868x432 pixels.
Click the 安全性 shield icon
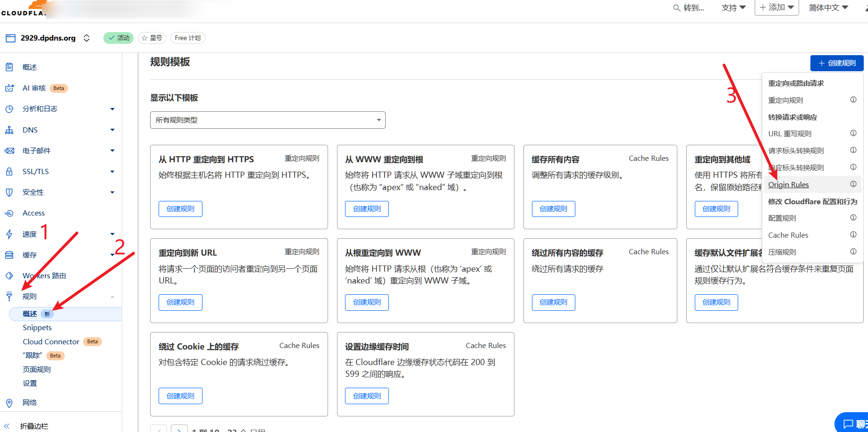(9, 192)
